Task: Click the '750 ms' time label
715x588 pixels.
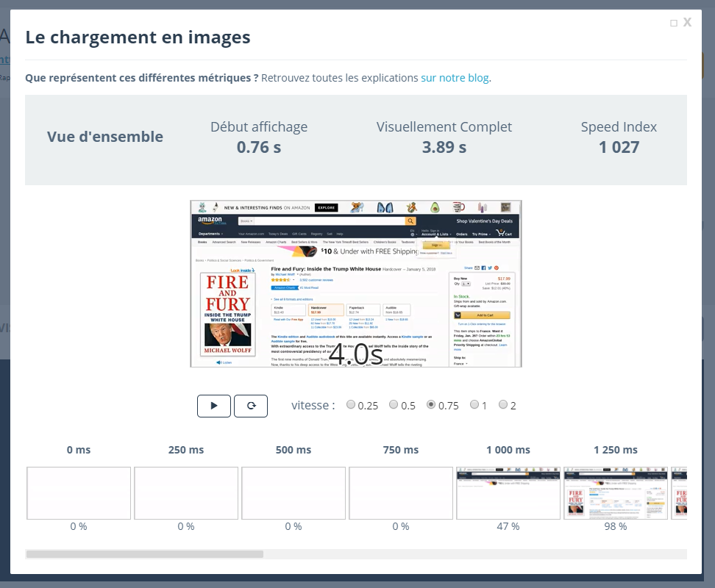Action: 401,450
